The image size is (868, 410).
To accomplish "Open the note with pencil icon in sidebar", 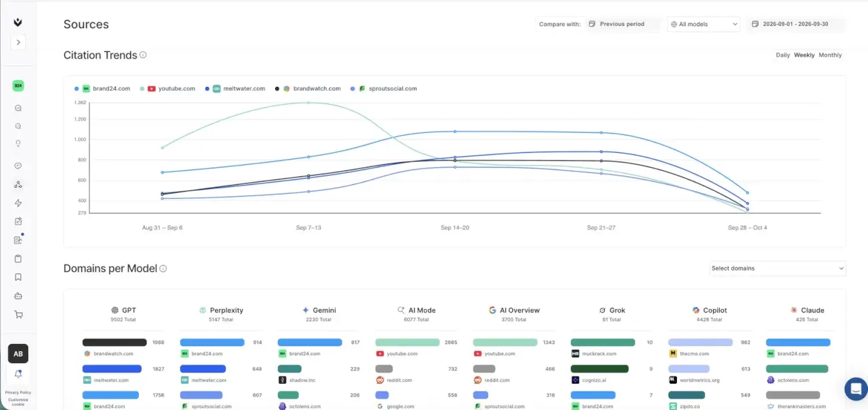I will 18,222.
